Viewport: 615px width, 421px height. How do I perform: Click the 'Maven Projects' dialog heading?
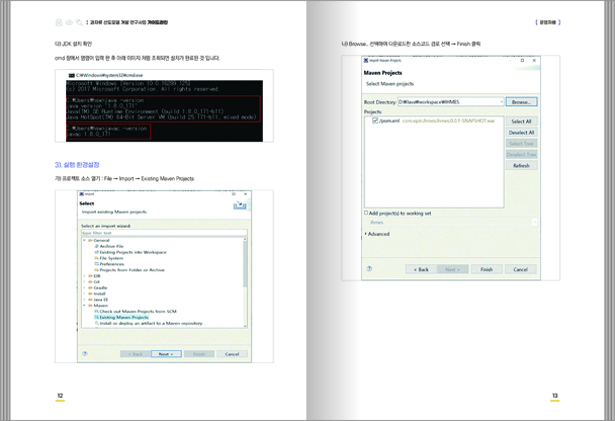point(383,73)
